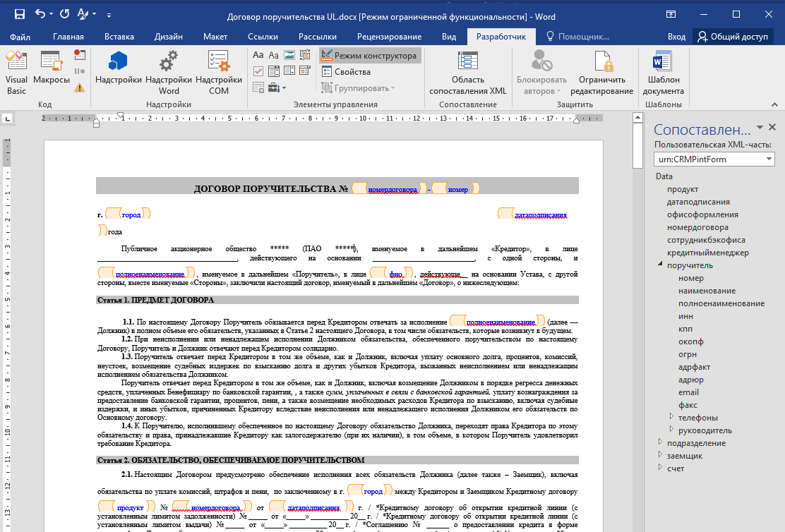Switch to the Рассылки tab
785x532 pixels.
click(318, 37)
